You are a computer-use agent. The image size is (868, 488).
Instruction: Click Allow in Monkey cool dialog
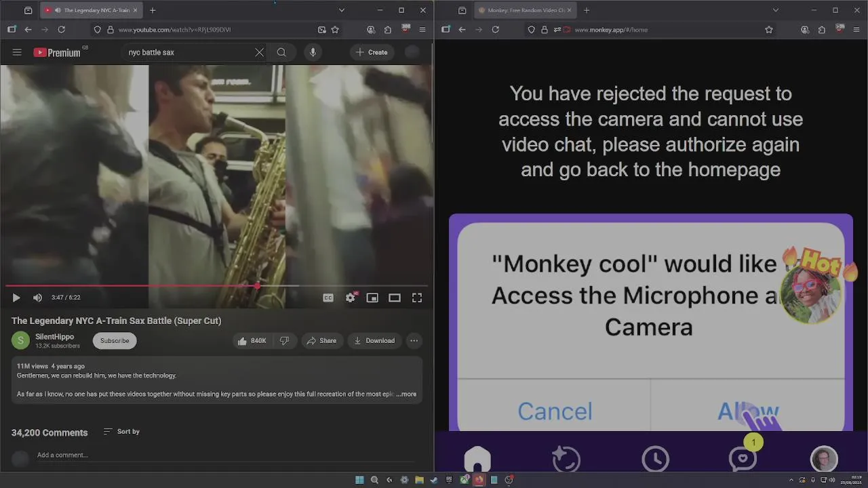point(748,411)
